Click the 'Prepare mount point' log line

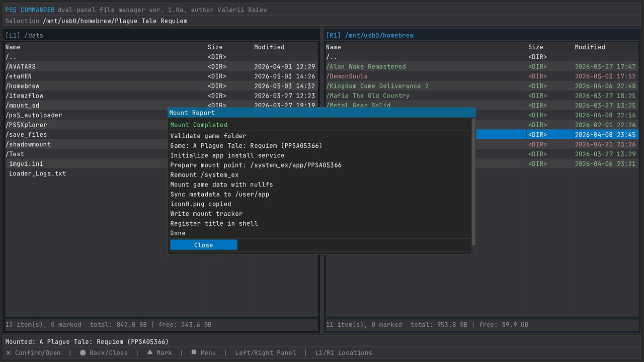click(256, 165)
